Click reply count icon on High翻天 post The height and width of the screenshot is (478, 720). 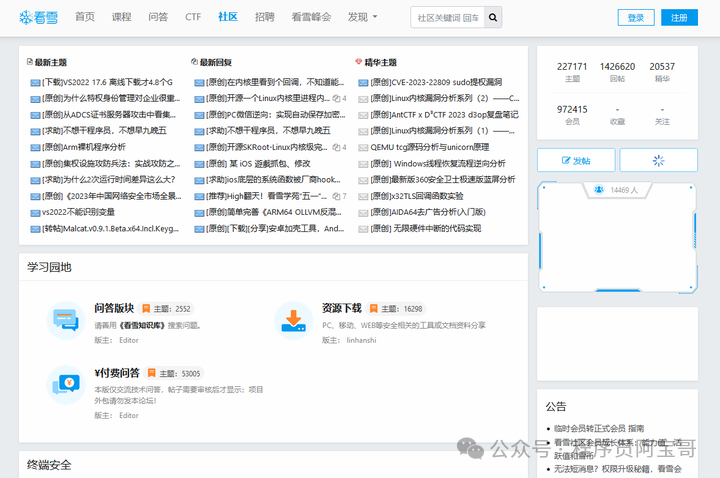(337, 197)
